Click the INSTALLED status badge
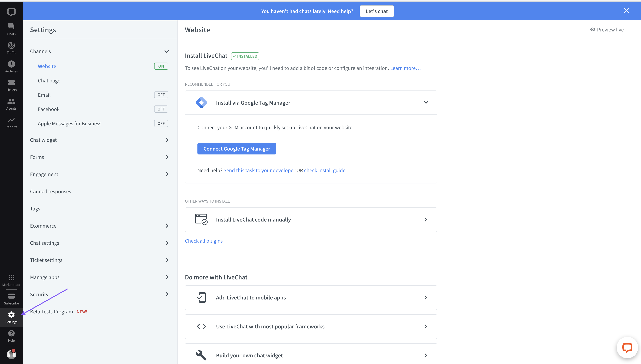641x364 pixels. 245,56
